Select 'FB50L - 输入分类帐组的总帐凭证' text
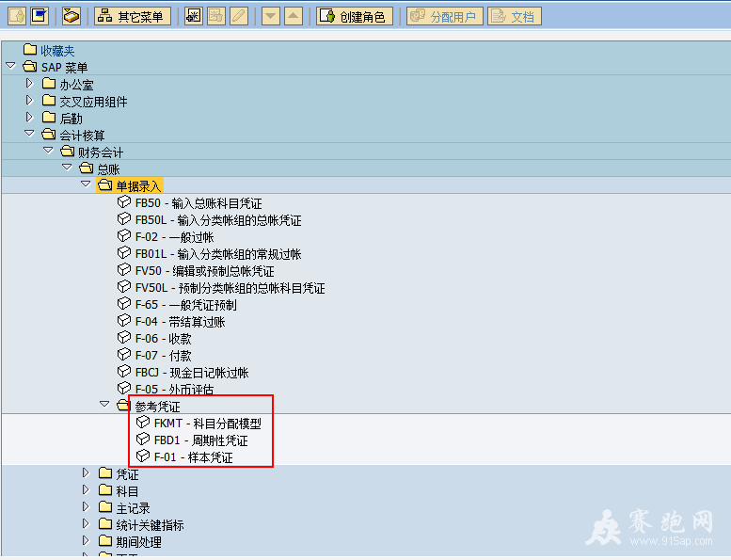Viewport: 731px width, 560px height. point(218,220)
